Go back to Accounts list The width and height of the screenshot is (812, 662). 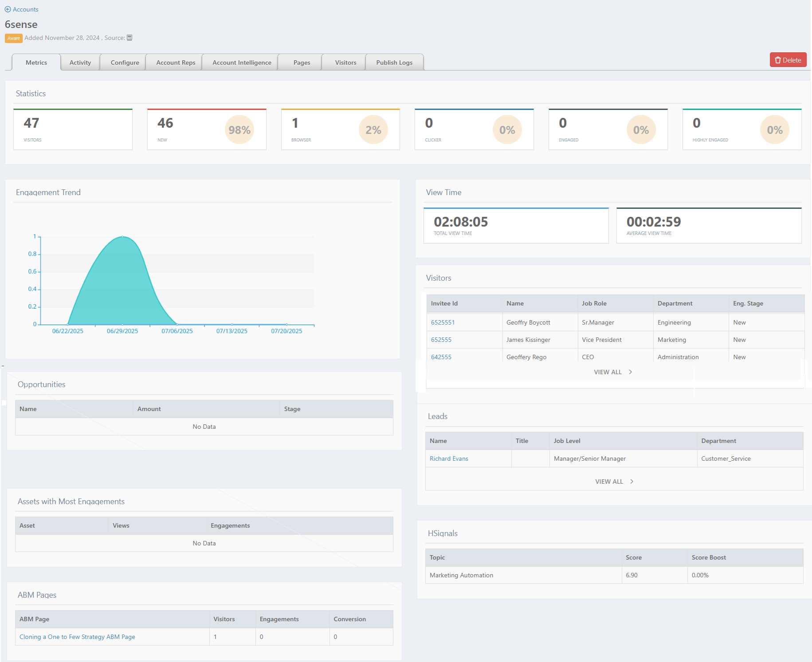pyautogui.click(x=21, y=9)
